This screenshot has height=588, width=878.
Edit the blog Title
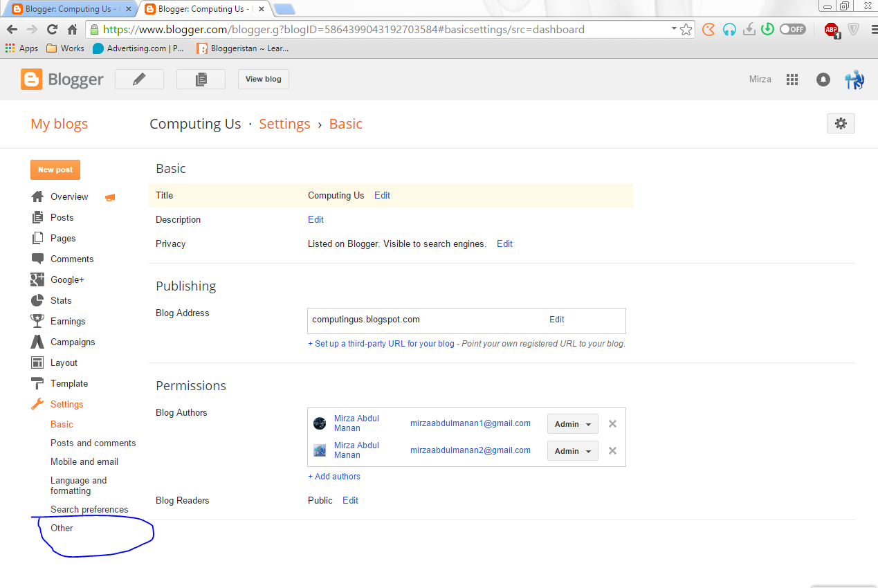coord(382,195)
